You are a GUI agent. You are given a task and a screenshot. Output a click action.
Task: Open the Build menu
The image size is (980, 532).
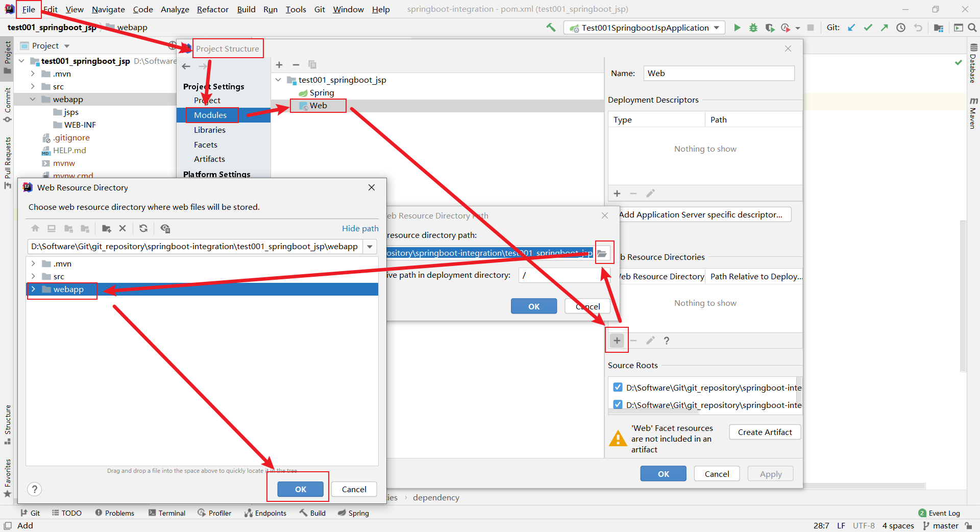[246, 9]
